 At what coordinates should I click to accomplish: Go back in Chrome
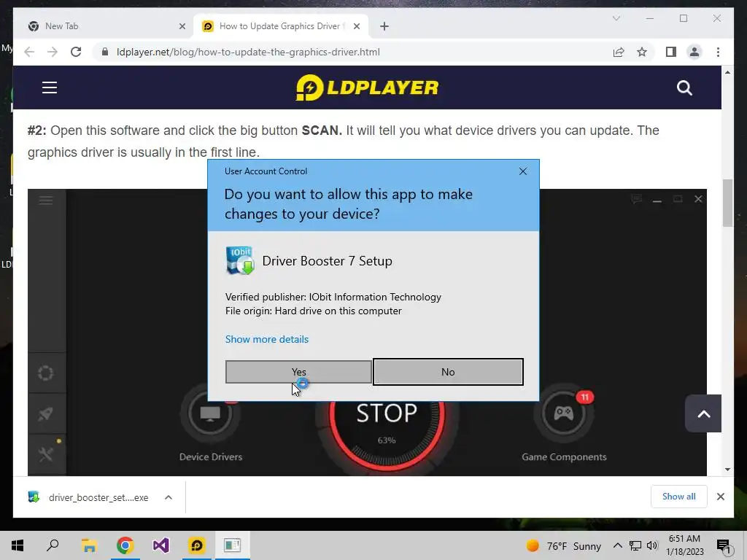(x=29, y=52)
